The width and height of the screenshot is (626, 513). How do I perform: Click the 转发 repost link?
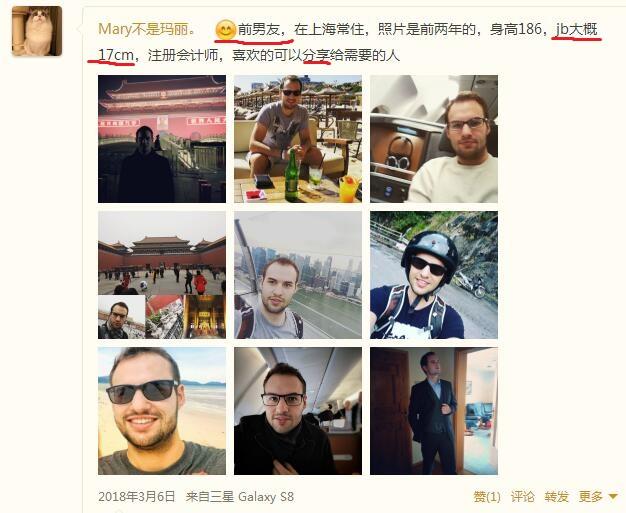coord(556,497)
